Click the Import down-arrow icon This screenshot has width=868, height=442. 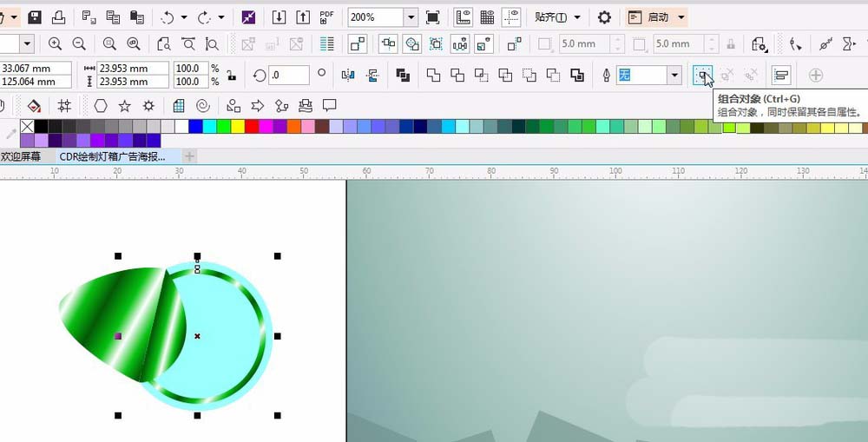pyautogui.click(x=279, y=17)
